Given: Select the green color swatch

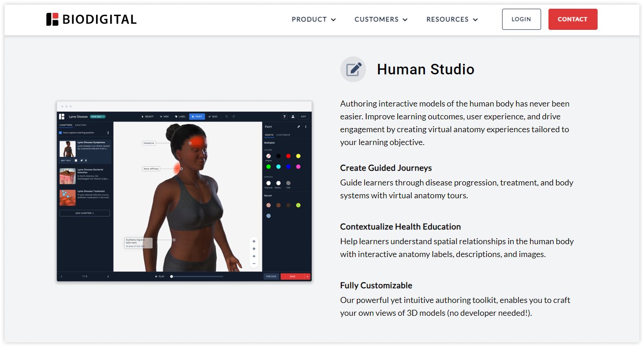Looking at the screenshot, I should point(268,167).
